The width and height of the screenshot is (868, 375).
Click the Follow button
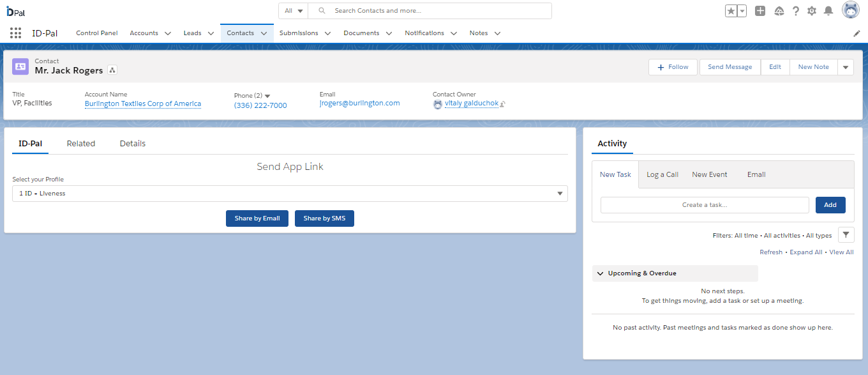click(x=673, y=67)
